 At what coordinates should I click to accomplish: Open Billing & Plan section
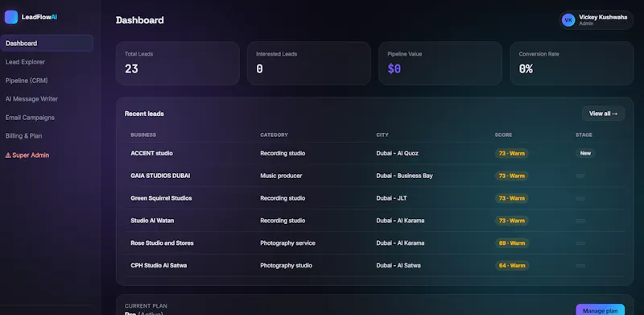(x=24, y=135)
